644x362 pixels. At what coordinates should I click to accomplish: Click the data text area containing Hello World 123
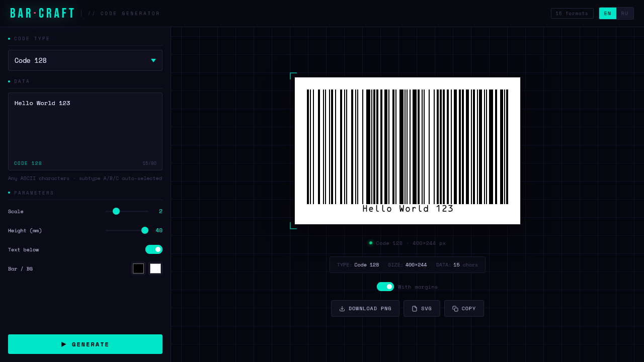(85, 131)
